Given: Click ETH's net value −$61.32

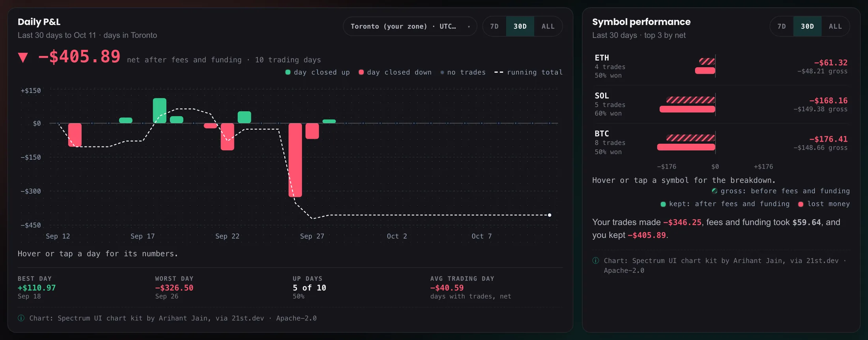Looking at the screenshot, I should [x=831, y=63].
